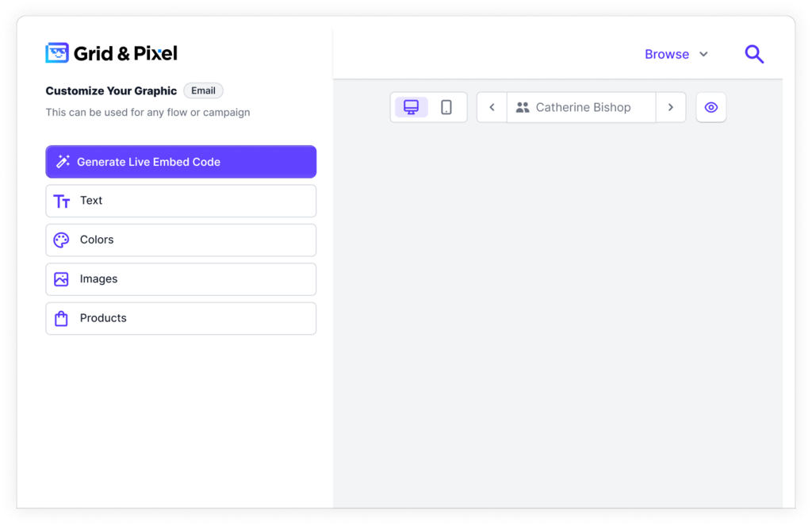This screenshot has width=812, height=526.
Task: Go to next profile with right chevron
Action: pyautogui.click(x=671, y=107)
